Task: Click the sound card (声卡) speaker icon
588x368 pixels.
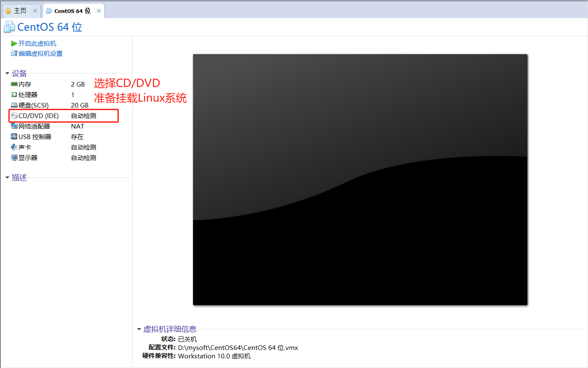Action: tap(14, 147)
